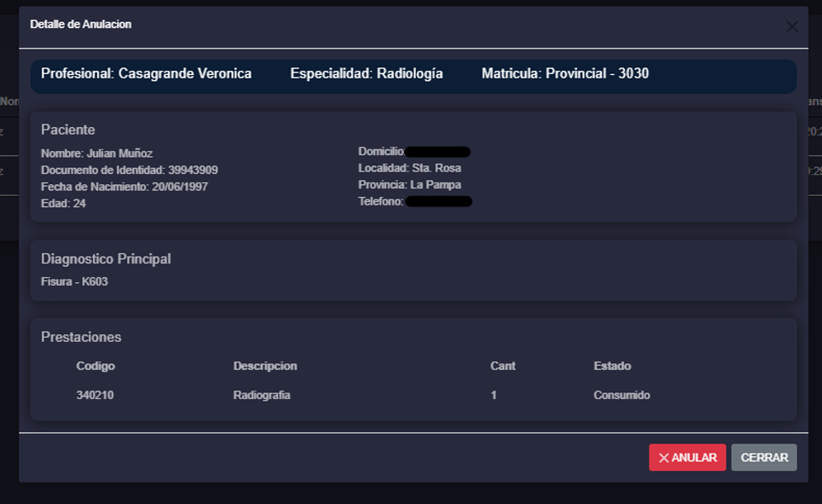Click the Radiografia prestacion row

click(x=260, y=395)
